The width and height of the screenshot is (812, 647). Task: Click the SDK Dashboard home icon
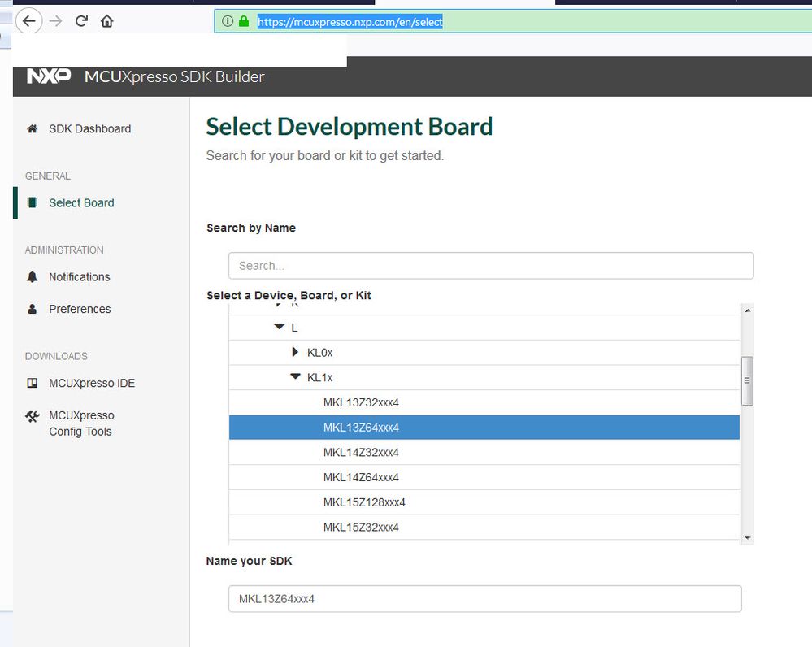click(33, 128)
